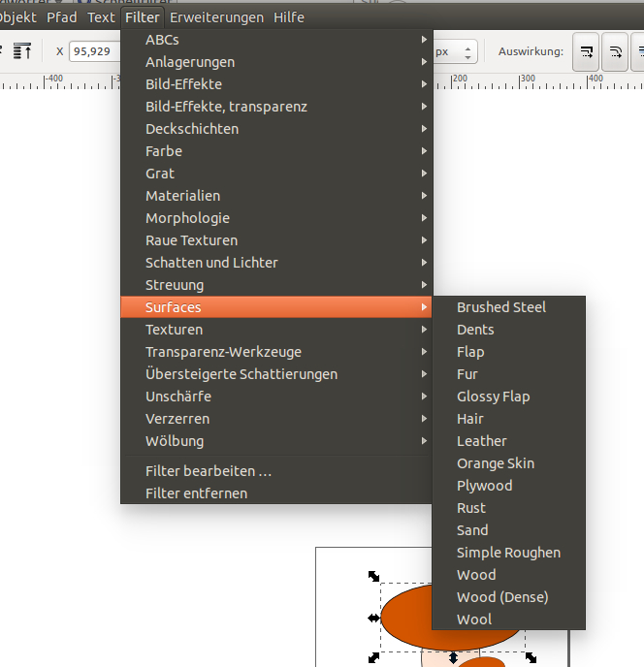Apply the Wood filter
This screenshot has width=644, height=667.
point(508,575)
